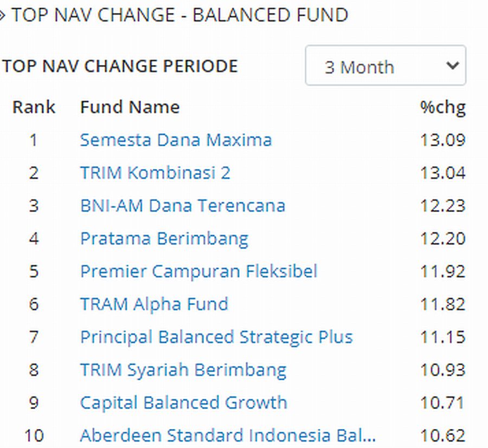Screen dimensions: 488x448
Task: Click the 10.62 percent change value
Action: coord(442,435)
